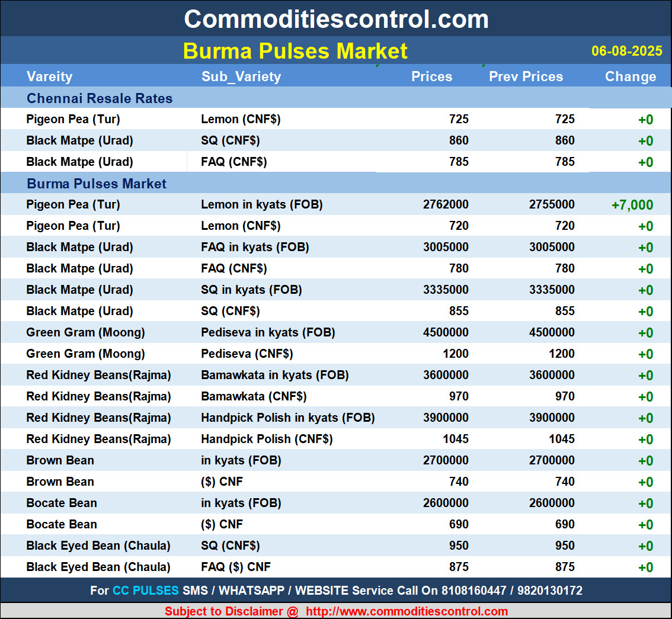The width and height of the screenshot is (672, 619).
Task: Click the 2762000 price cell
Action: pos(446,204)
